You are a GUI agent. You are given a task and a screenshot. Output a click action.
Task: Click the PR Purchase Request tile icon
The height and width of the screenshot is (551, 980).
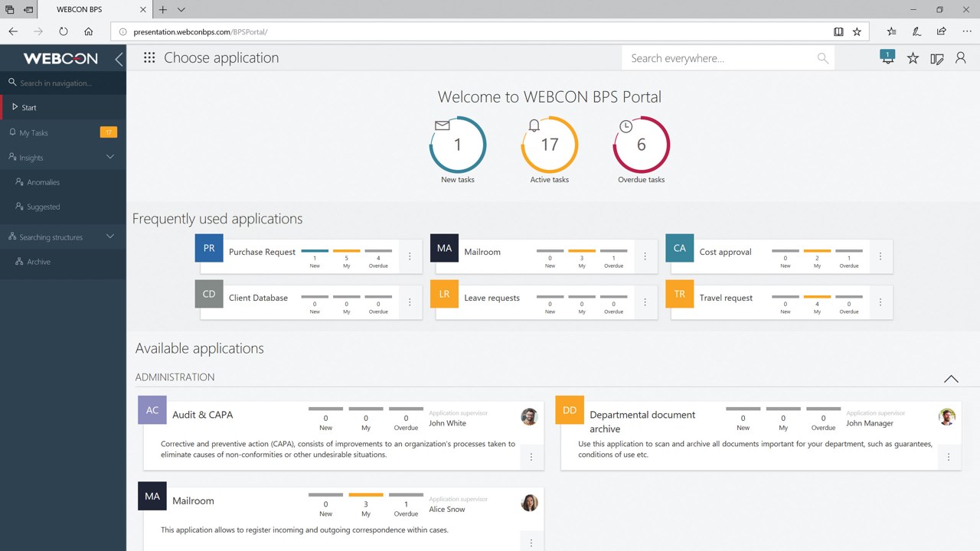pyautogui.click(x=209, y=249)
